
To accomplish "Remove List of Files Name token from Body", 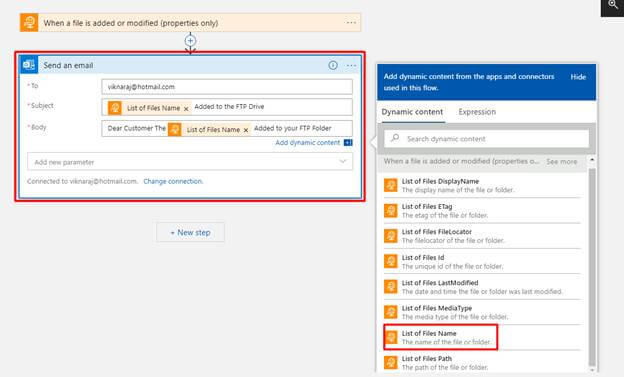I will (x=246, y=130).
